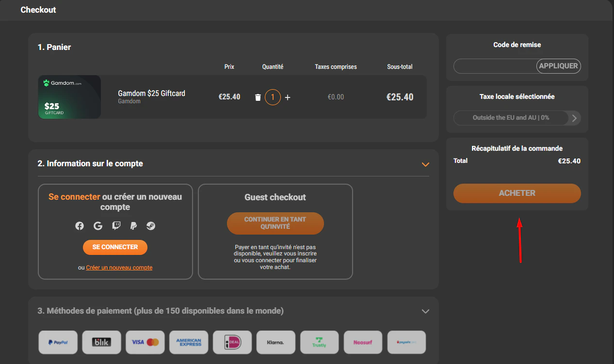Click the €0.00 taxes value
The height and width of the screenshot is (364, 614).
click(336, 97)
